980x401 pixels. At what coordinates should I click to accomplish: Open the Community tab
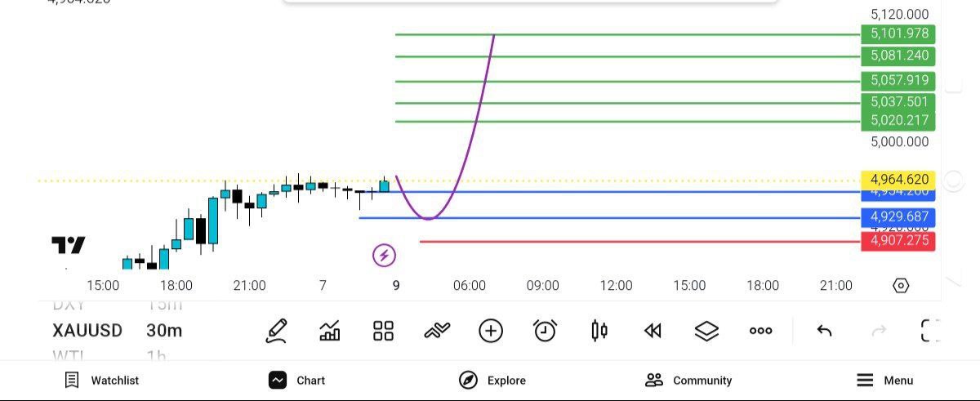click(x=688, y=380)
